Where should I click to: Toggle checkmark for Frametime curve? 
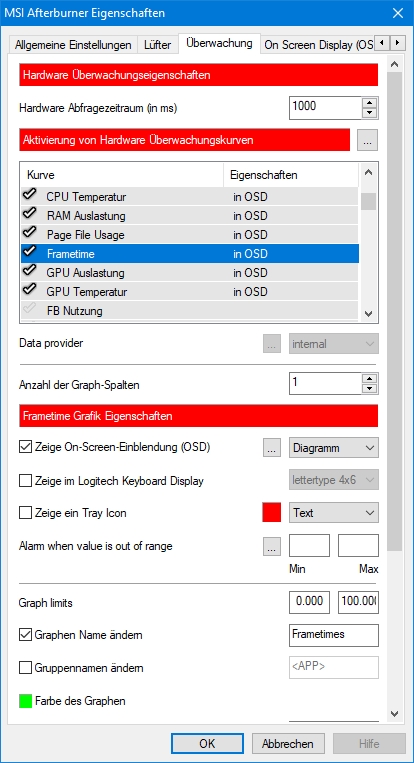click(30, 252)
